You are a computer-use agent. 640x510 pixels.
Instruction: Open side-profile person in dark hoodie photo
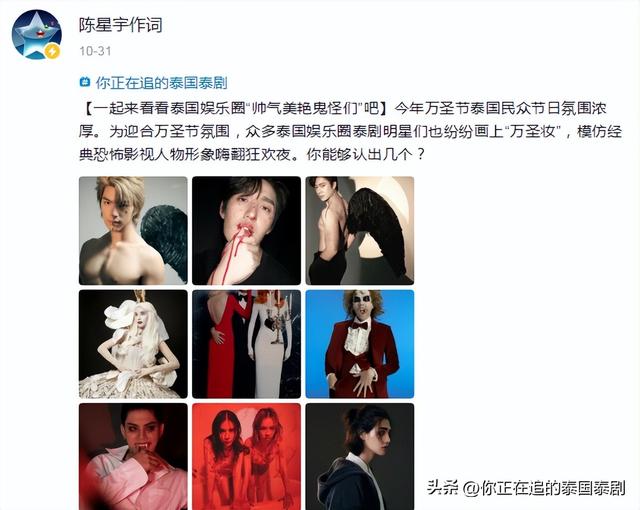[x=360, y=457]
